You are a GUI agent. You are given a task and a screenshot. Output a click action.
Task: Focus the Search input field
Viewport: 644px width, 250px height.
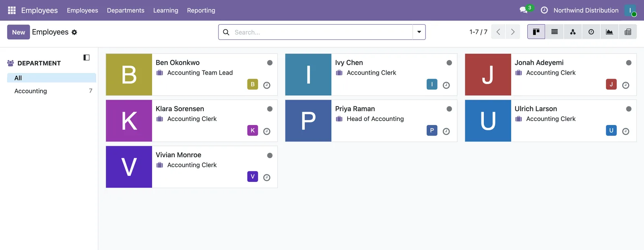tap(322, 32)
